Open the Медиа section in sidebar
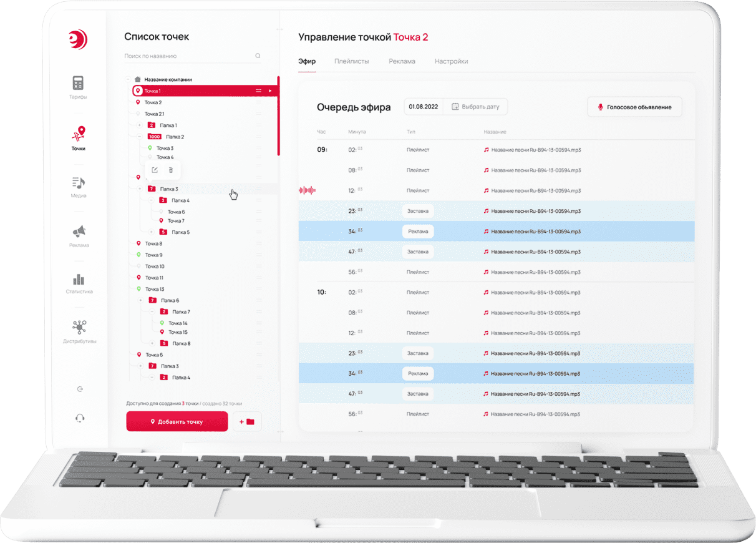 (78, 183)
